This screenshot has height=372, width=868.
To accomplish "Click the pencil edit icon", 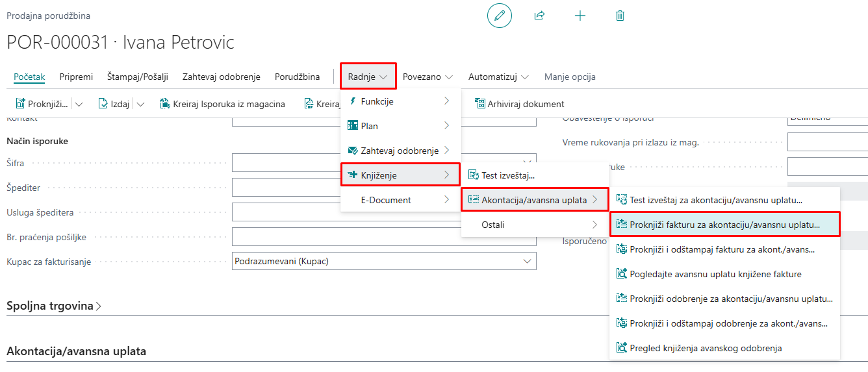I will 499,16.
